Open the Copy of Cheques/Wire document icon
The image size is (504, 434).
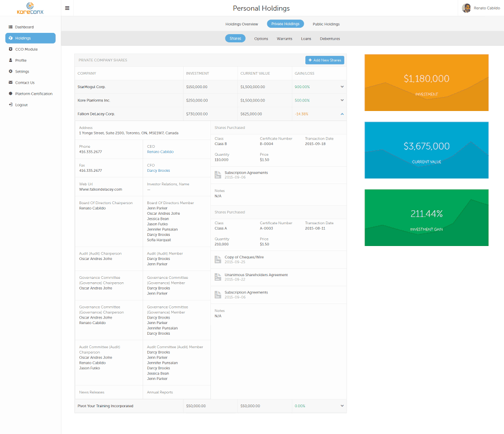[218, 259]
